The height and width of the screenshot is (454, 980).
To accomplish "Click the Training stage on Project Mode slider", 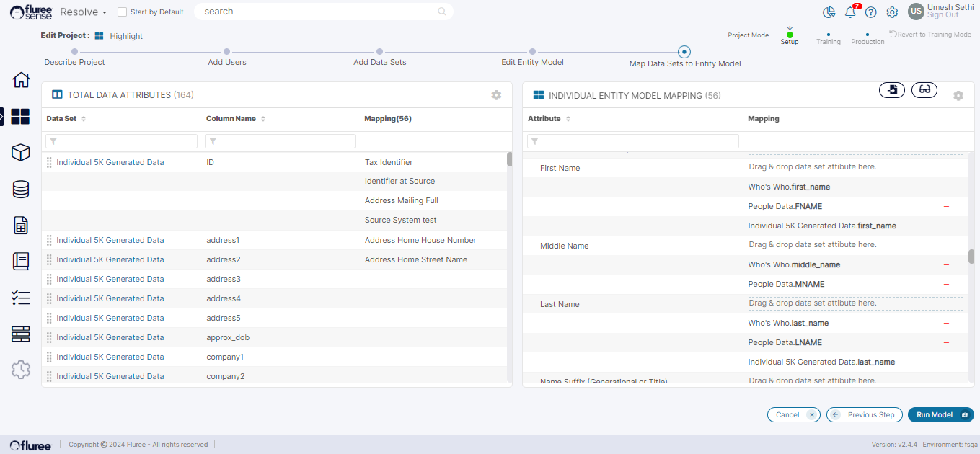I will pos(829,35).
